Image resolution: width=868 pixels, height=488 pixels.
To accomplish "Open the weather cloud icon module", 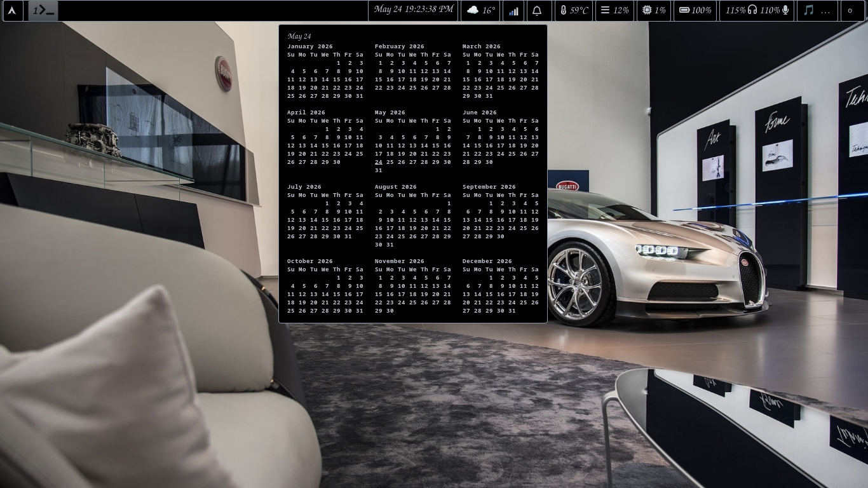I will coord(473,10).
